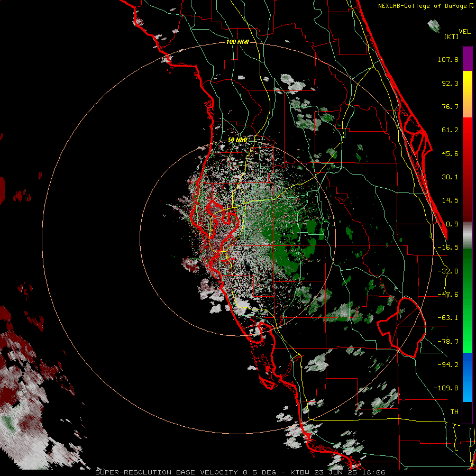Click the 50 NMI range ring label
Image resolution: width=476 pixels, height=476 pixels.
[237, 140]
